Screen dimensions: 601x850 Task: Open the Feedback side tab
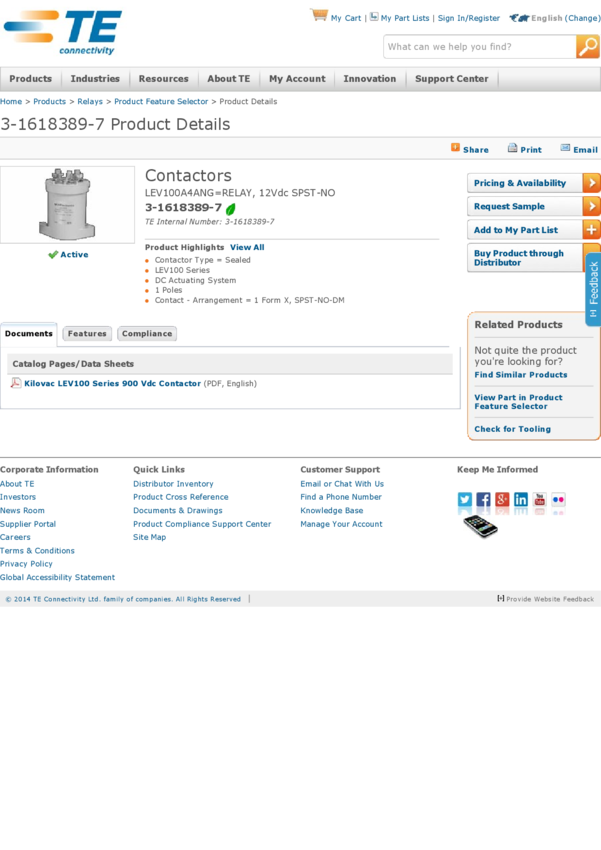[x=593, y=289]
